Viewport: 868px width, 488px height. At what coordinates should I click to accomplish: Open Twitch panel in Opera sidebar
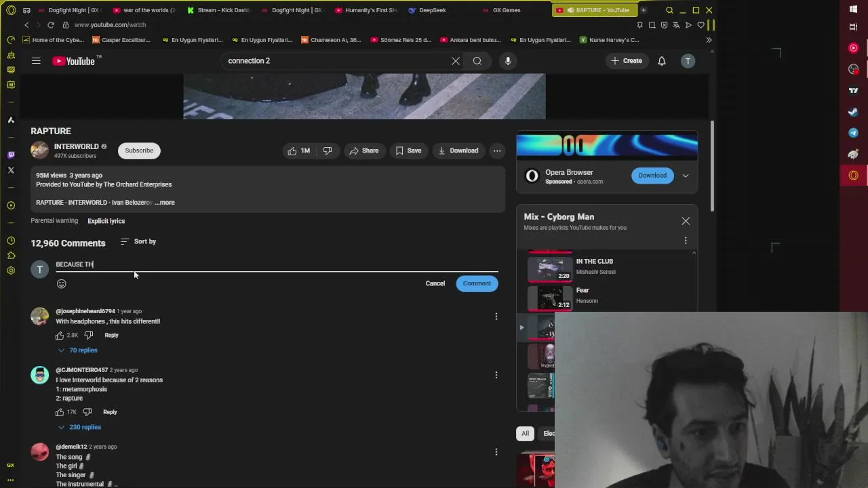point(11,155)
